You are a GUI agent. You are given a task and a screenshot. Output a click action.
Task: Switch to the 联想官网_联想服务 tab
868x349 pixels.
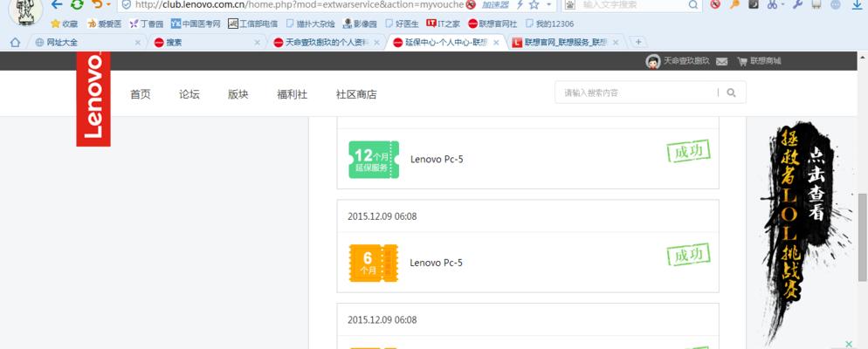[565, 42]
